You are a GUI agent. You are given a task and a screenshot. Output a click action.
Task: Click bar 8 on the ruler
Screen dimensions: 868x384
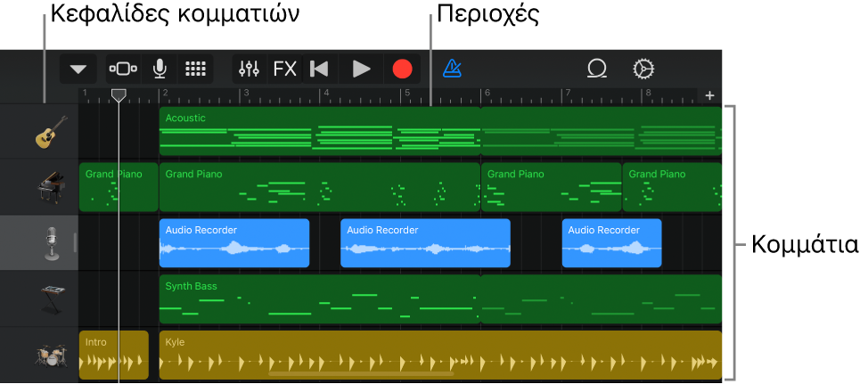(648, 94)
